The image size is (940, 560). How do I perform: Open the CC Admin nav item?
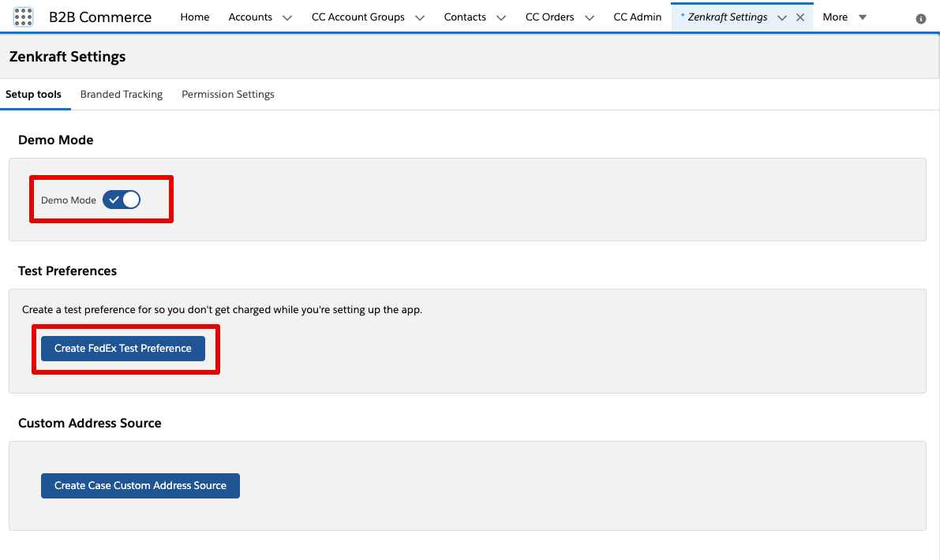tap(637, 17)
